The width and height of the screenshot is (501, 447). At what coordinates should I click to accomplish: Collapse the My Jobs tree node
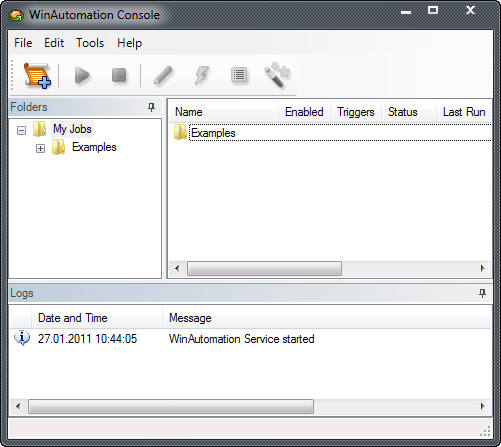[21, 130]
